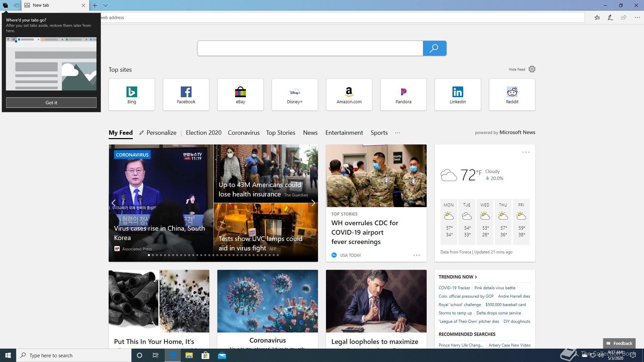Open File Explorer from the taskbar
This screenshot has width=644, height=362.
pos(189,355)
